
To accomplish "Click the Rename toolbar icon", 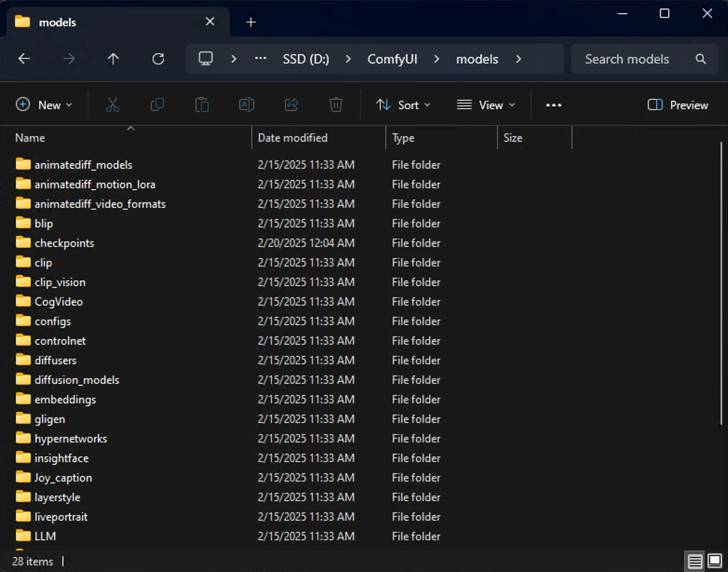I will click(x=247, y=105).
